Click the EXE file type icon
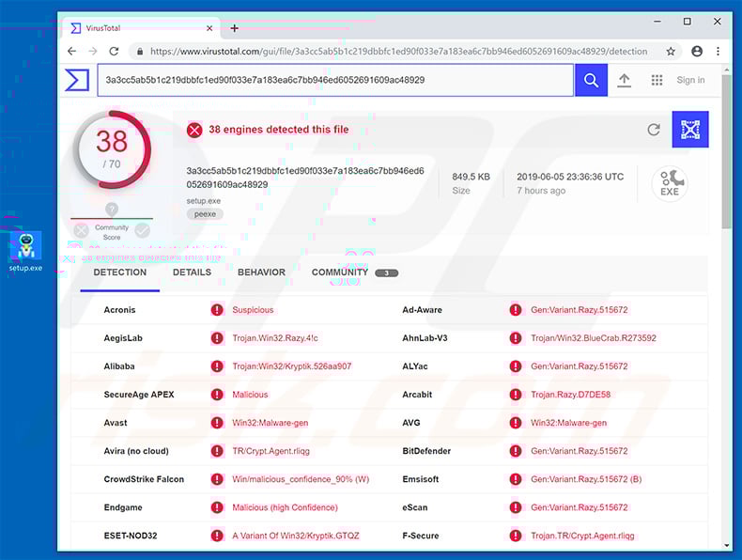 (670, 183)
